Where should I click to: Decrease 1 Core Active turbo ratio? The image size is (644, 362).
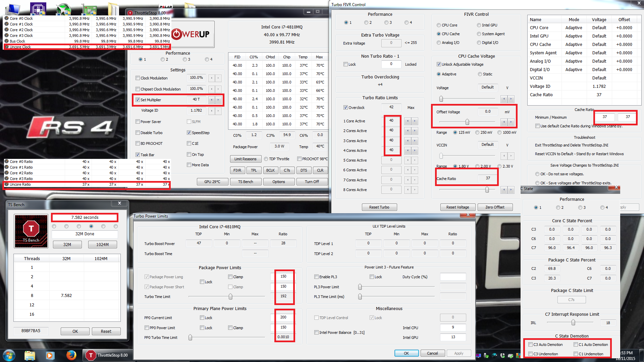pos(408,121)
